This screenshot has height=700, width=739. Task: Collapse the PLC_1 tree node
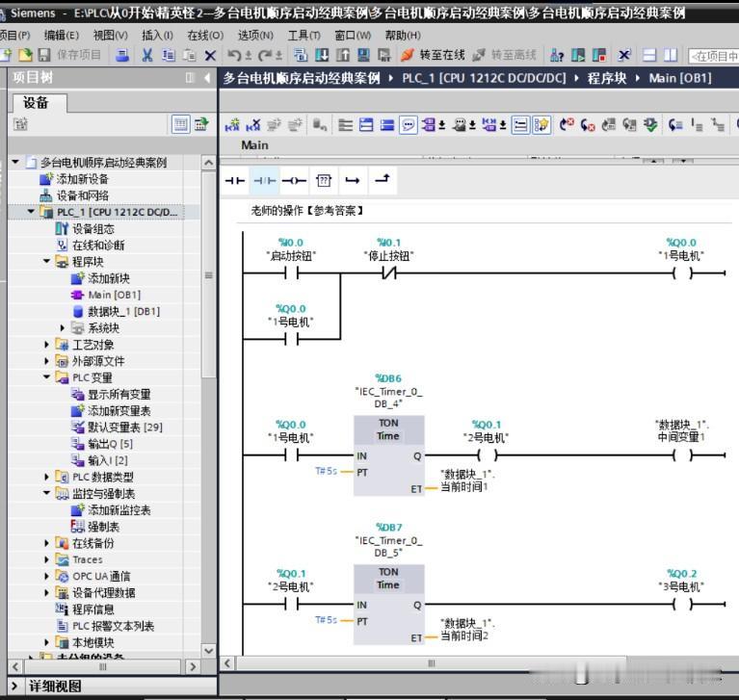point(31,212)
